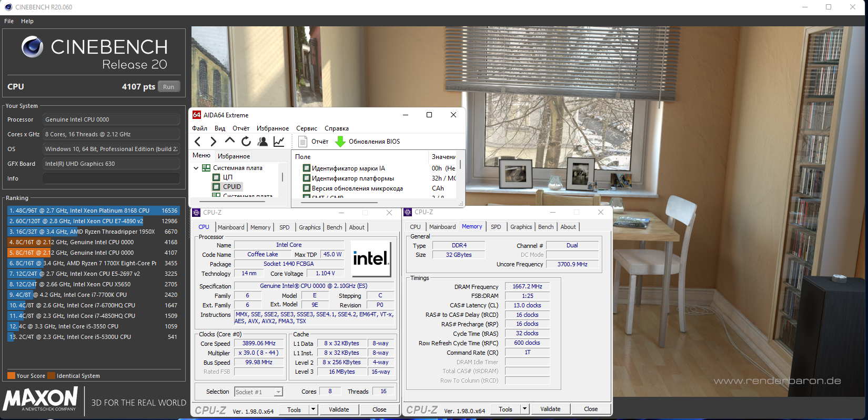Open the Help menu in Cinebench
Screen dimensions: 868x420
pos(27,21)
